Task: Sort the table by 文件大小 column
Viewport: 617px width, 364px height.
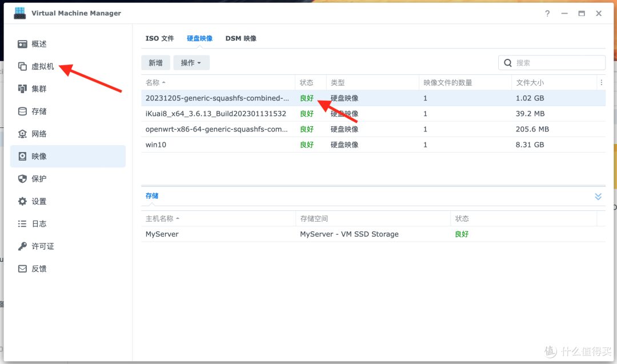Action: pyautogui.click(x=531, y=82)
